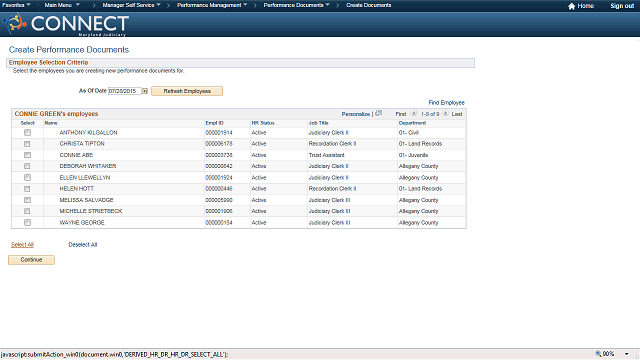This screenshot has height=360, width=640.
Task: Click Sign out
Action: [622, 6]
